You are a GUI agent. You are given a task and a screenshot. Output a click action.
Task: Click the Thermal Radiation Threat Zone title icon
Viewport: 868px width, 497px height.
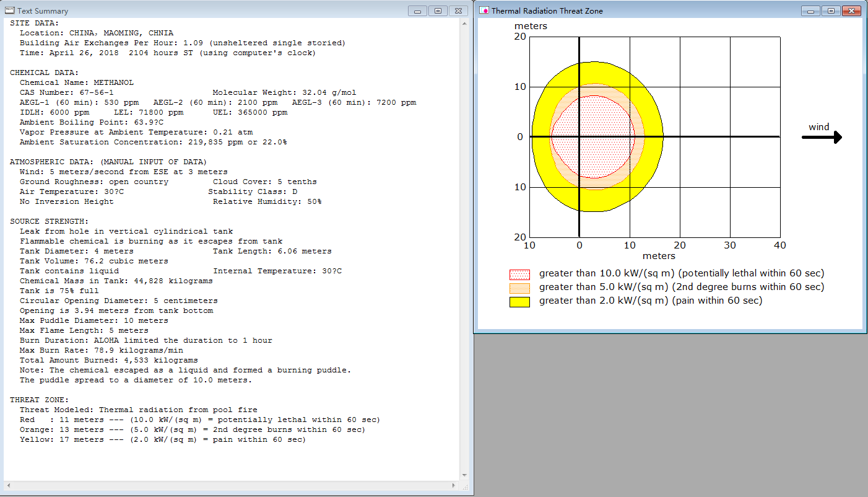(x=484, y=11)
